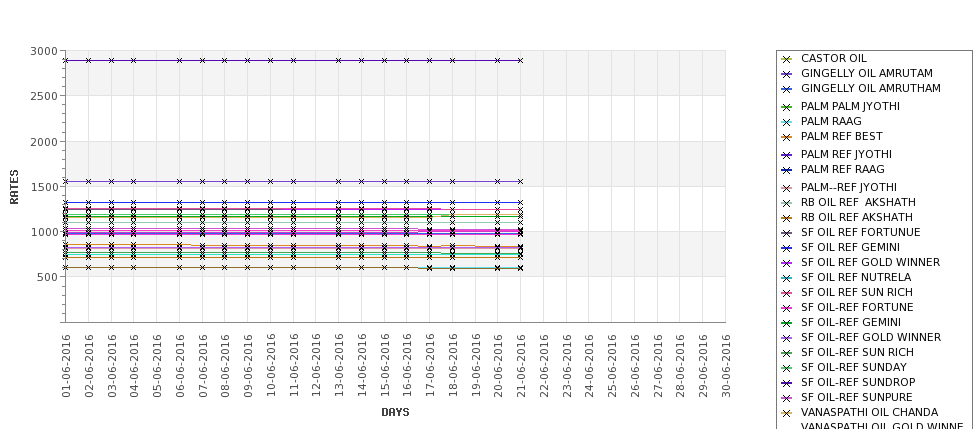Select GINGELLY OIL AMRUTHAM legend entry
The image size is (975, 429).
[871, 88]
